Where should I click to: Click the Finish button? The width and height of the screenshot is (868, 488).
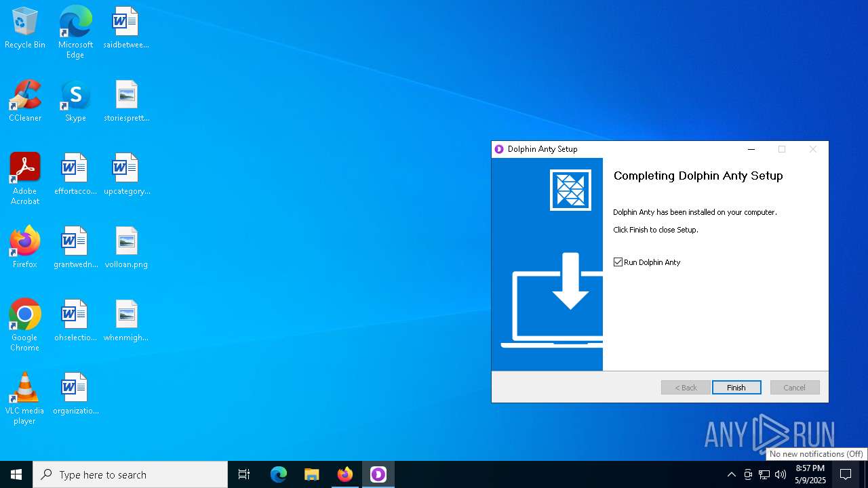(736, 388)
